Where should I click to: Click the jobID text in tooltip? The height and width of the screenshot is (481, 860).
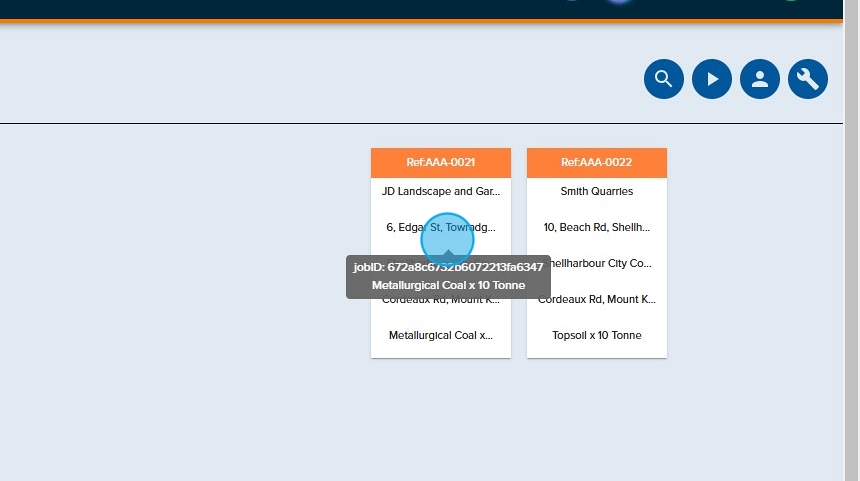(x=448, y=267)
